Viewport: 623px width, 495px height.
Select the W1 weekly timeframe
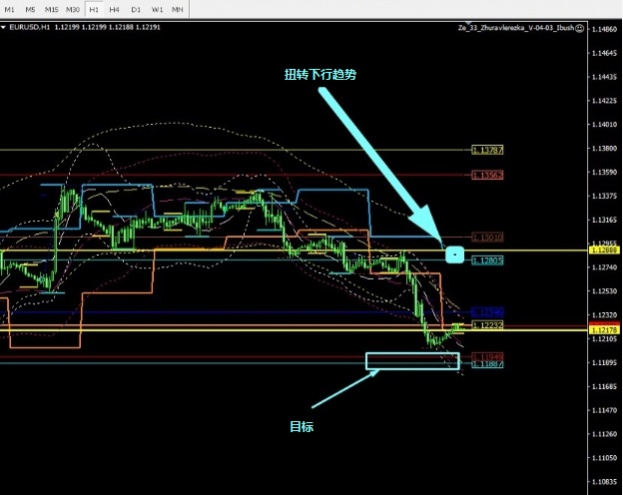point(156,8)
